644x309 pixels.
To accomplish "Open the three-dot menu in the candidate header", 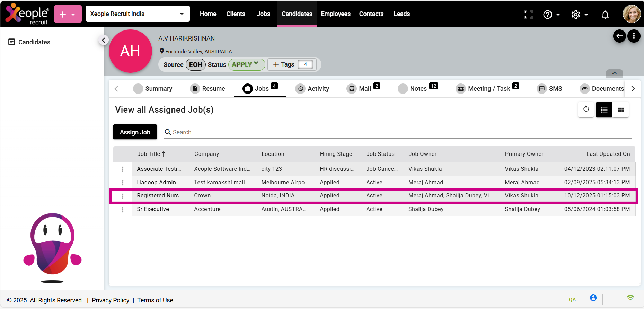I will (634, 36).
